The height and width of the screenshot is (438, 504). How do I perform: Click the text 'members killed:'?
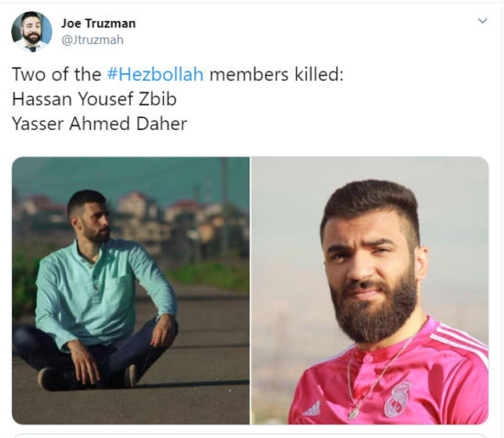pos(277,74)
